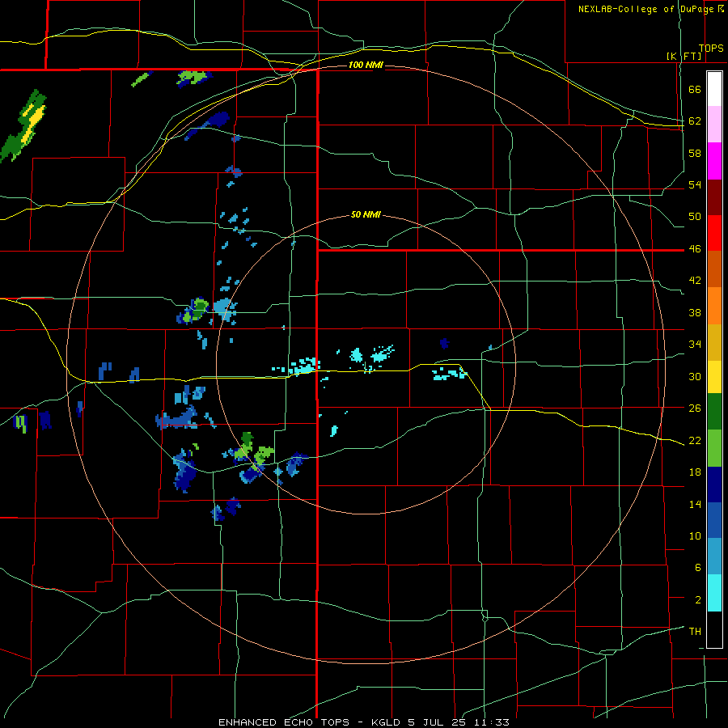
Task: Select the 42 legend value
Action: pyautogui.click(x=695, y=281)
